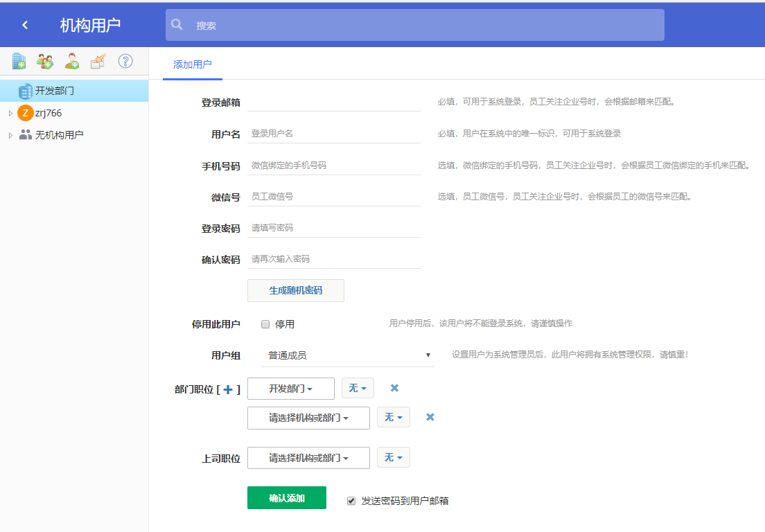Image resolution: width=765 pixels, height=532 pixels.
Task: Expand the 无机构用户 tree node
Action: (x=10, y=135)
